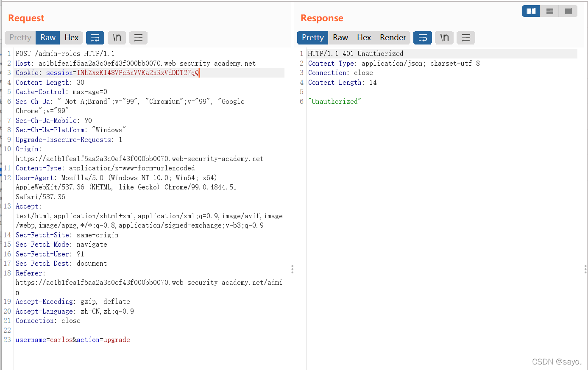
Task: Switch Response view to Pretty tab
Action: 313,38
